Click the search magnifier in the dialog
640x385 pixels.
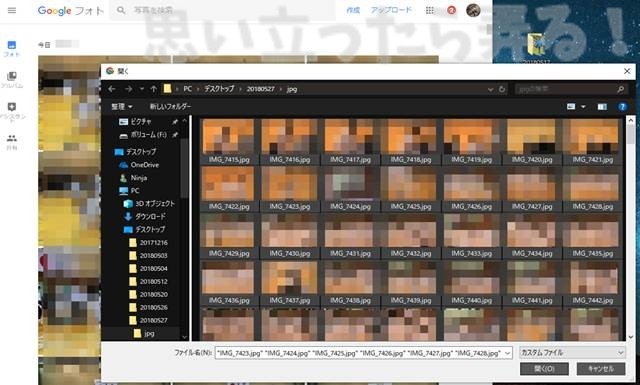(620, 89)
